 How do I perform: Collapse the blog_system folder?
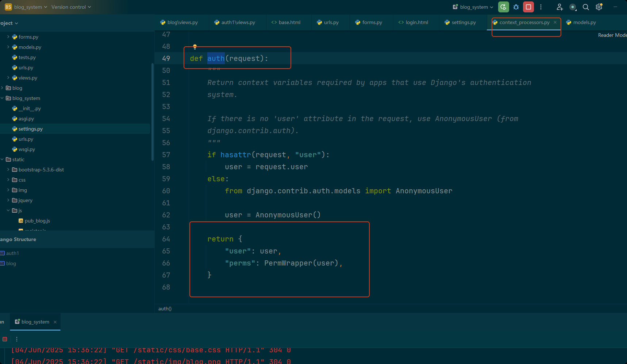click(x=2, y=98)
